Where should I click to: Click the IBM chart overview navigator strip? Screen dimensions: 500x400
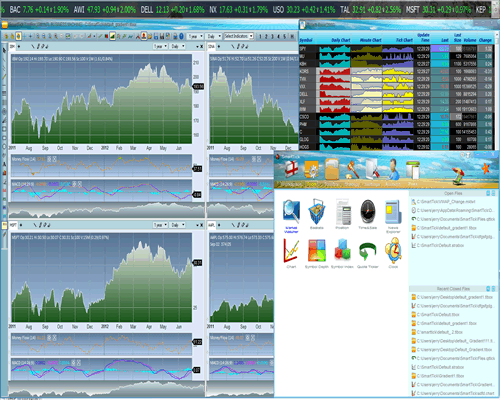[106, 210]
